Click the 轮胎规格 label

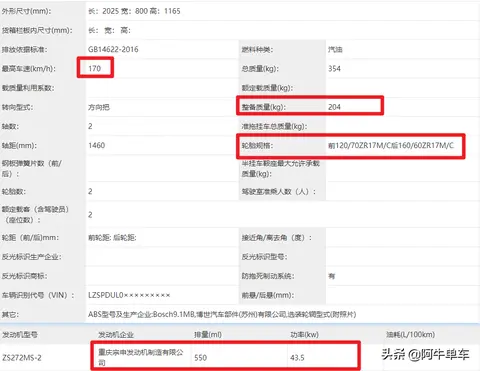[257, 146]
